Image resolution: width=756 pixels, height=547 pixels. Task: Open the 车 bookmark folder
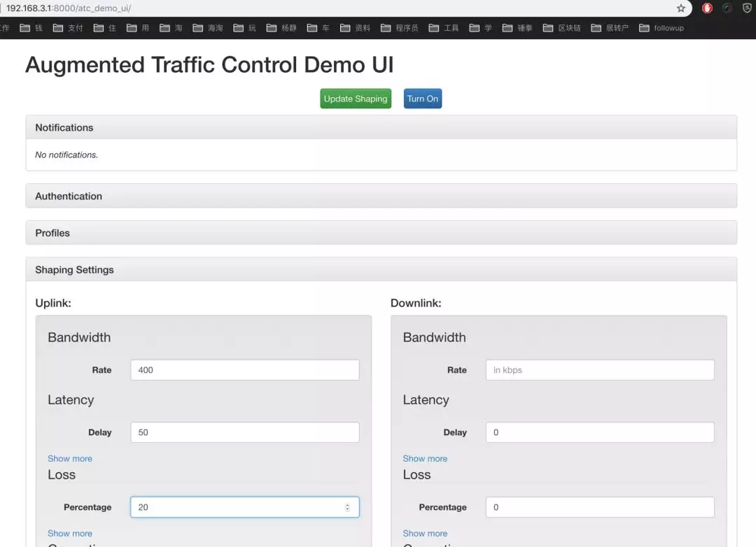point(318,28)
